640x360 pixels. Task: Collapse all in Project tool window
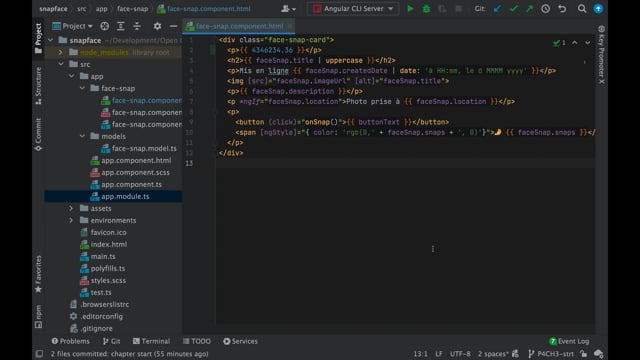coord(137,26)
